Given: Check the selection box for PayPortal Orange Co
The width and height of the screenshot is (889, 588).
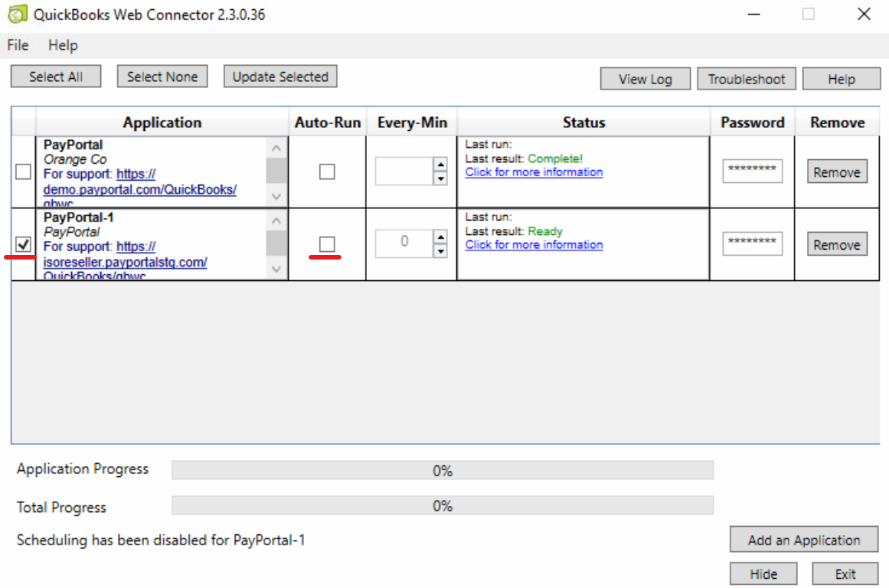Looking at the screenshot, I should coord(23,171).
